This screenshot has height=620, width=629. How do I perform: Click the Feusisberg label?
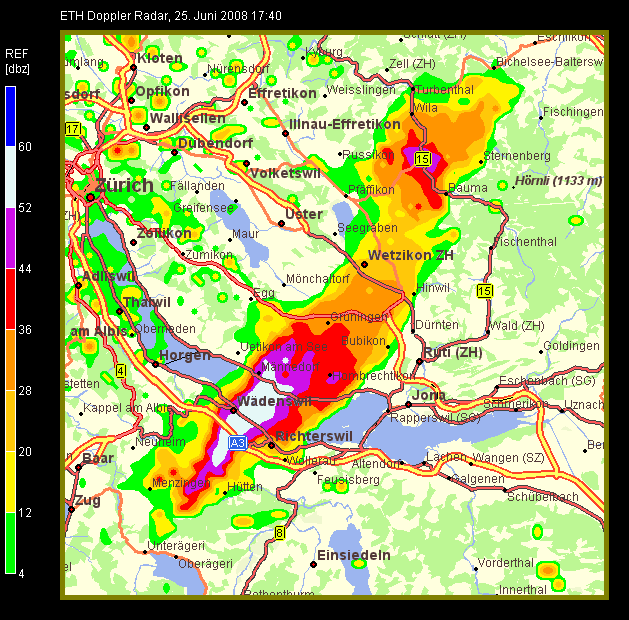348,480
